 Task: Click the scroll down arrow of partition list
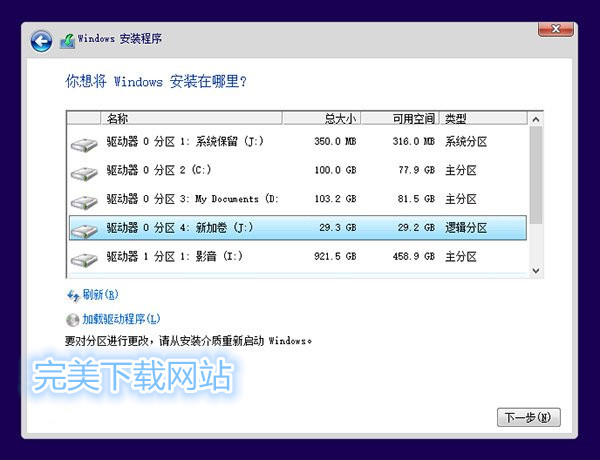pyautogui.click(x=536, y=271)
